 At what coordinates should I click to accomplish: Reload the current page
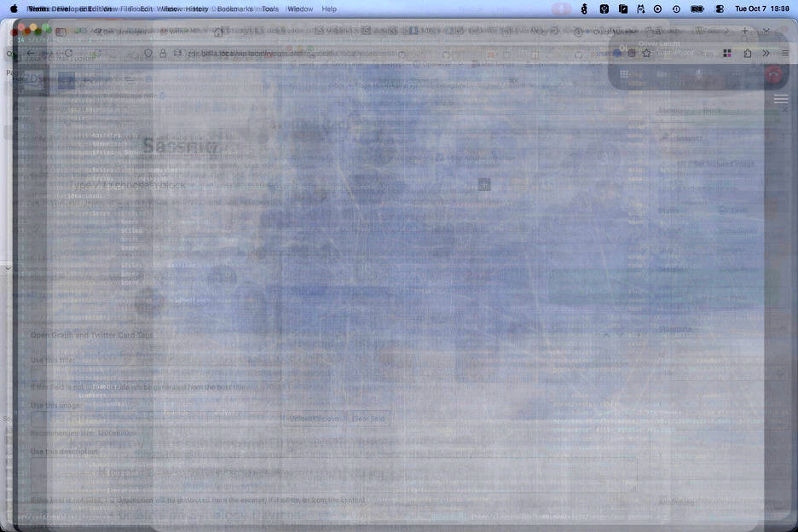pos(69,53)
